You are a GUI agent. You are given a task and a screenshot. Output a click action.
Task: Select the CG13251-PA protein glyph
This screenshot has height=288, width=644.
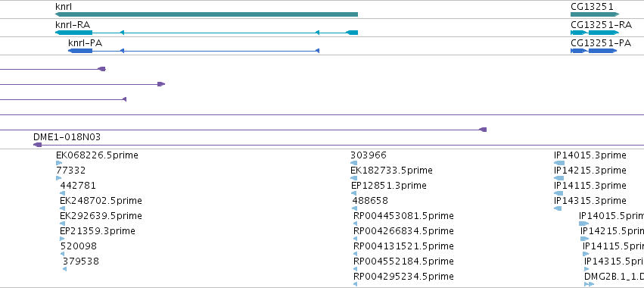coord(594,51)
